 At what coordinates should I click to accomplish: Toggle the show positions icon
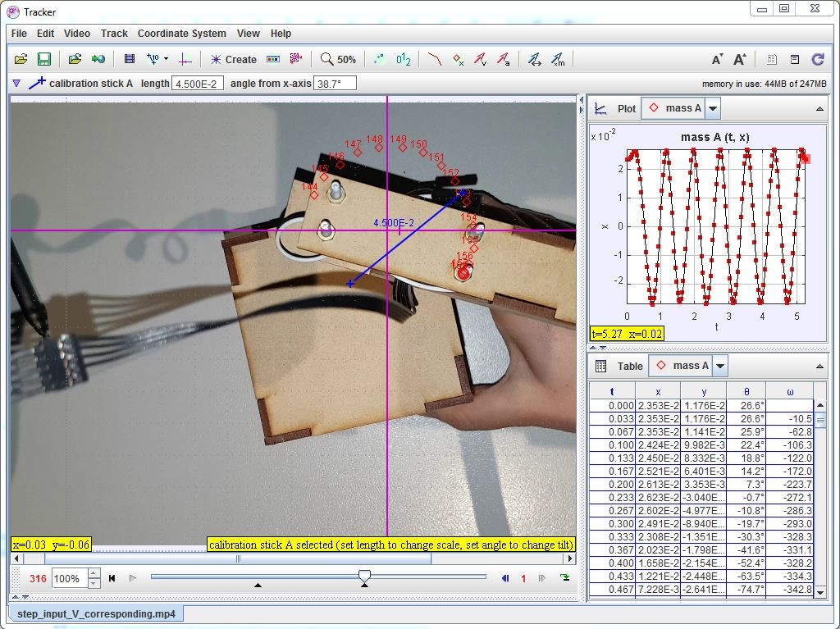click(458, 60)
